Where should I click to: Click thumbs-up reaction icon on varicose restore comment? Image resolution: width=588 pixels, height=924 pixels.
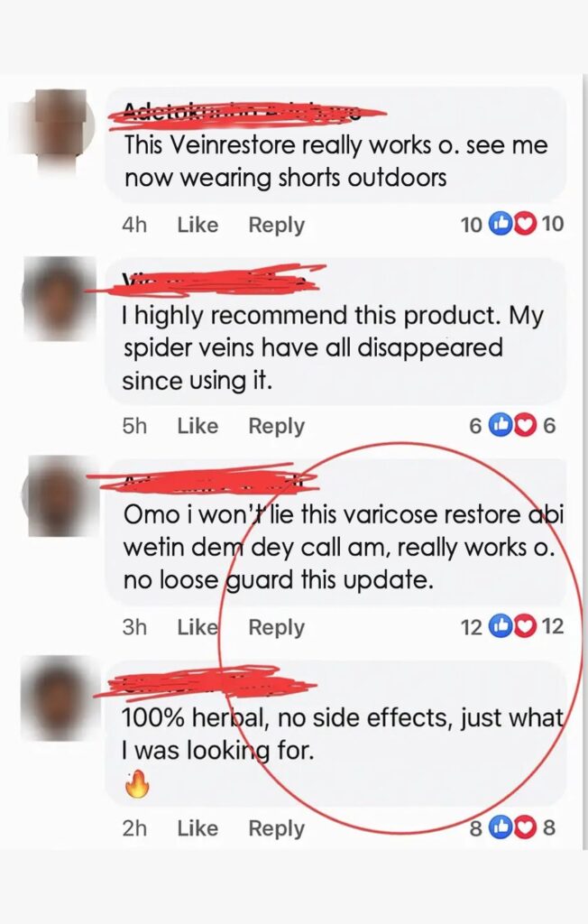[x=501, y=626]
